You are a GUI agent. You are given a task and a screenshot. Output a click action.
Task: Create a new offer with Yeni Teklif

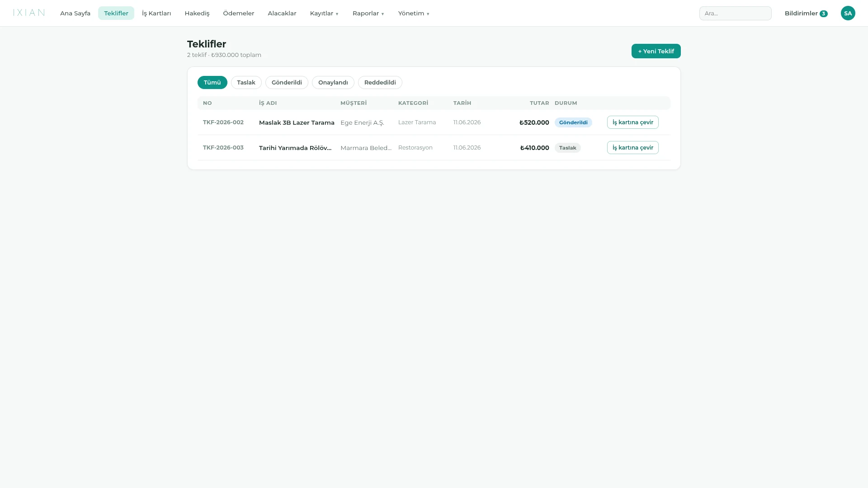(x=656, y=51)
